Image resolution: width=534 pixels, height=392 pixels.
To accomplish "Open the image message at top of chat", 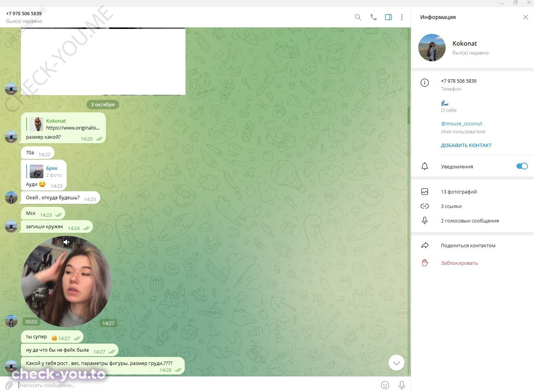I will 103,61.
